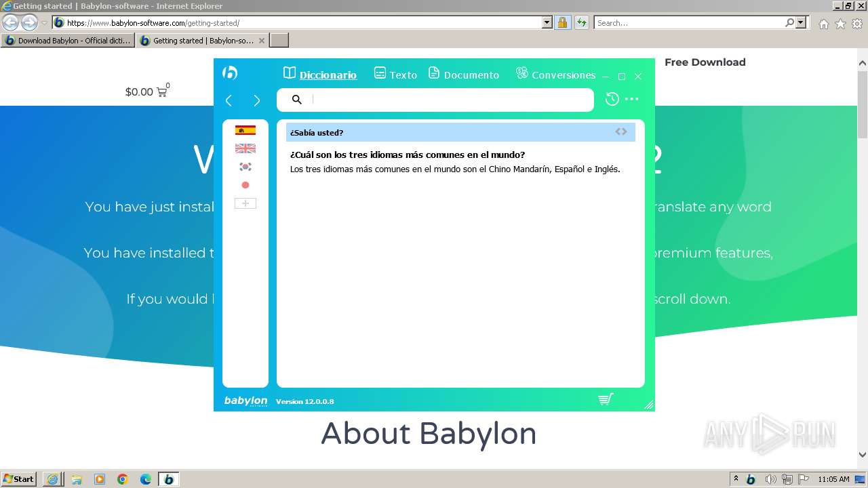Click the Version 12.0.0.8 text
The width and height of the screenshot is (868, 488).
(x=304, y=401)
